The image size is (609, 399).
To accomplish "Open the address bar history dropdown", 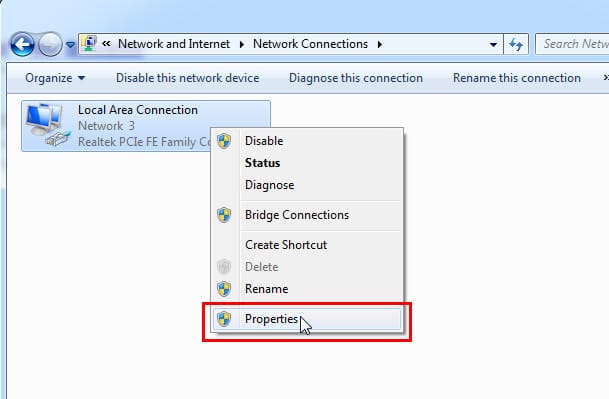I will tap(493, 44).
